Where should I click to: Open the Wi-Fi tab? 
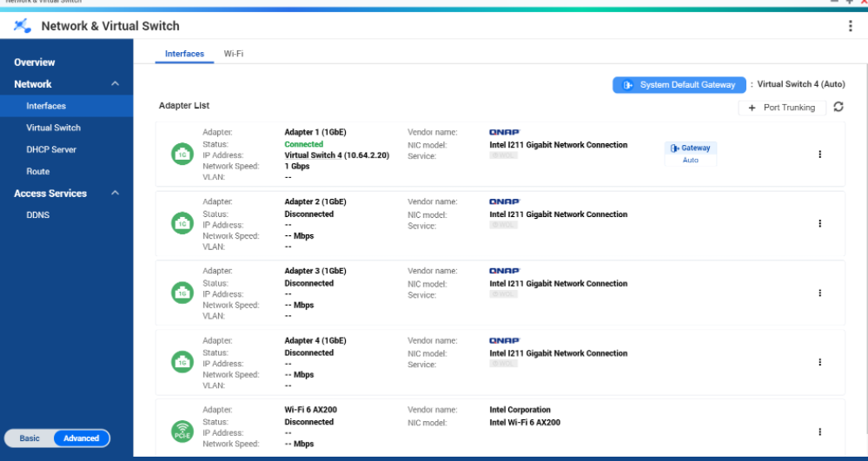tap(234, 54)
